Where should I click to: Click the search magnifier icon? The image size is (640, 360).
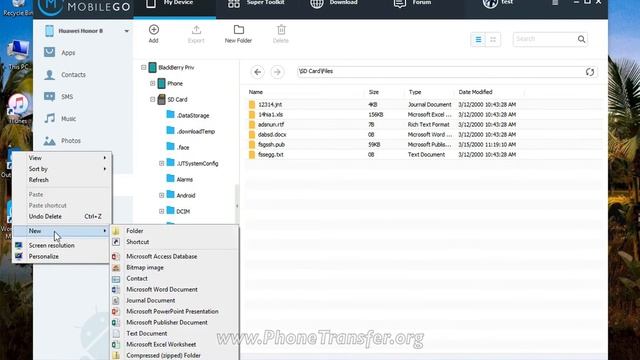tap(581, 39)
